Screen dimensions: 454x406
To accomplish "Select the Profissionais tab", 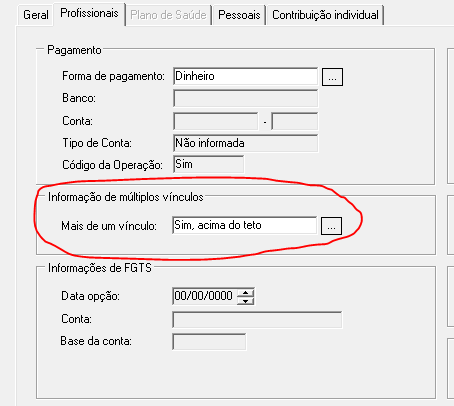I will click(89, 13).
